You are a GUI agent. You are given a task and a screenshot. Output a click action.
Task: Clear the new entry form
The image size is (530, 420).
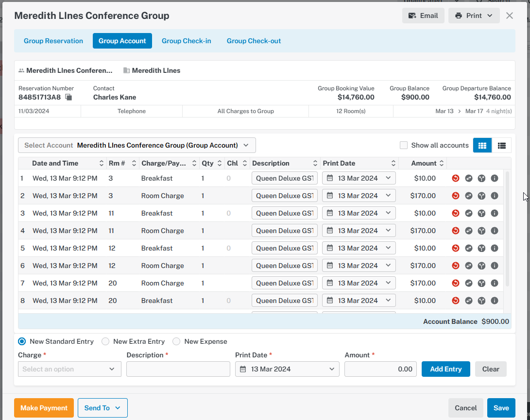(491, 370)
